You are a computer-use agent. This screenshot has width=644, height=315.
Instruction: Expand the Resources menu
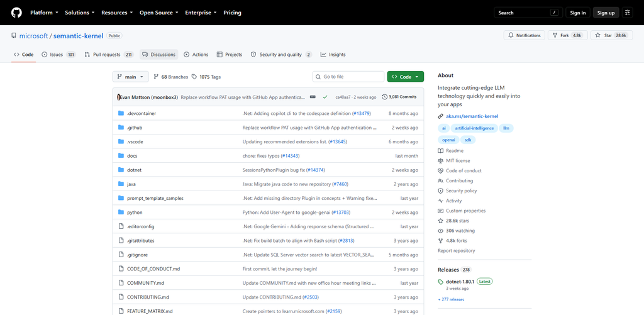point(117,13)
